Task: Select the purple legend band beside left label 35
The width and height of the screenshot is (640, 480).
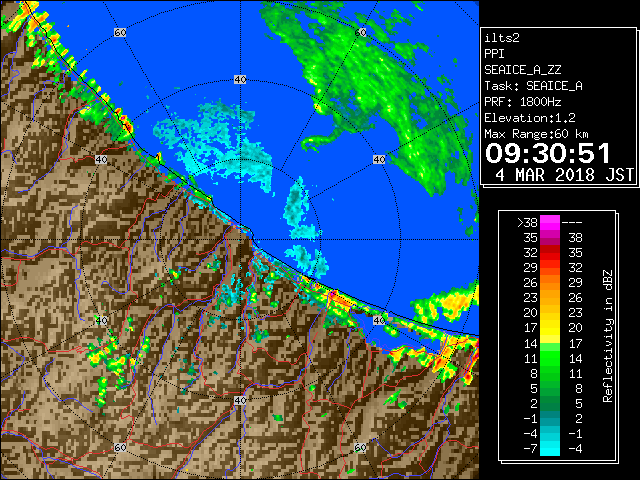Action: pos(550,238)
